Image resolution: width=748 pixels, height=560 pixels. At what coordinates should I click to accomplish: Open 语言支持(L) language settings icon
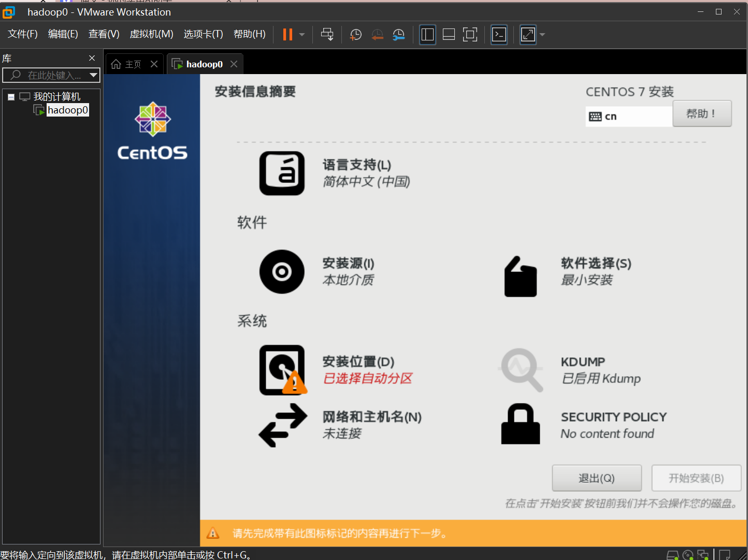click(282, 173)
